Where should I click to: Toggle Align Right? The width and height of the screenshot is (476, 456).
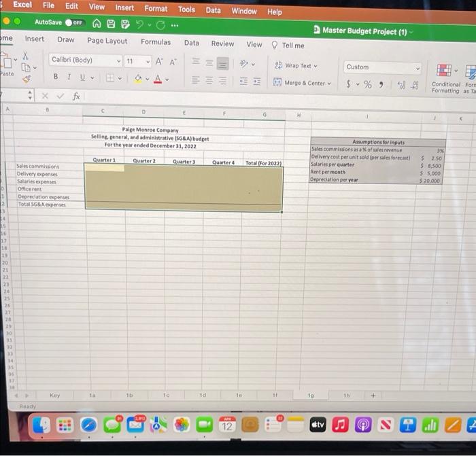pos(222,81)
